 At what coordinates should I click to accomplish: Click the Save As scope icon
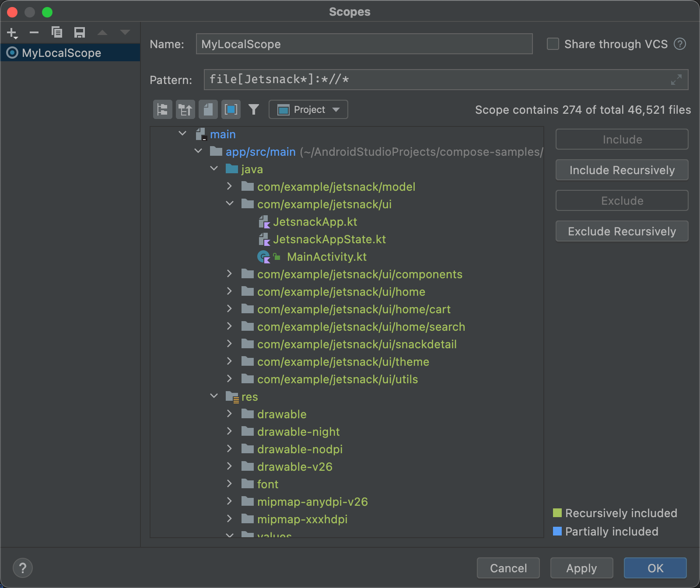tap(80, 32)
